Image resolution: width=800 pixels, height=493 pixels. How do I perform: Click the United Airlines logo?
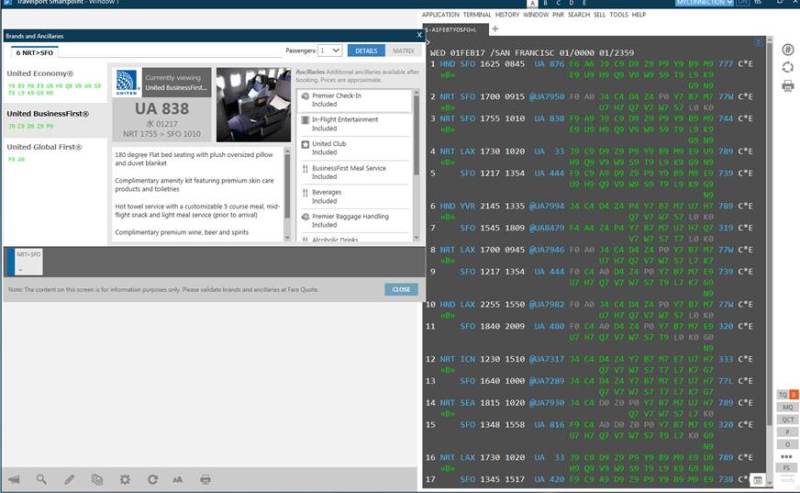pyautogui.click(x=127, y=82)
